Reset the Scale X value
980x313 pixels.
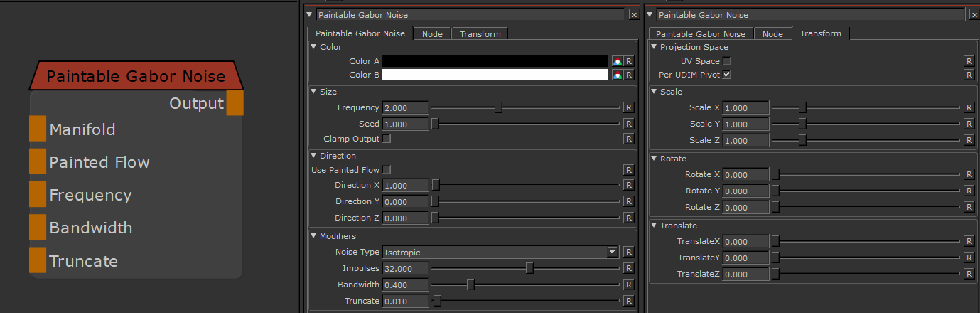[969, 107]
